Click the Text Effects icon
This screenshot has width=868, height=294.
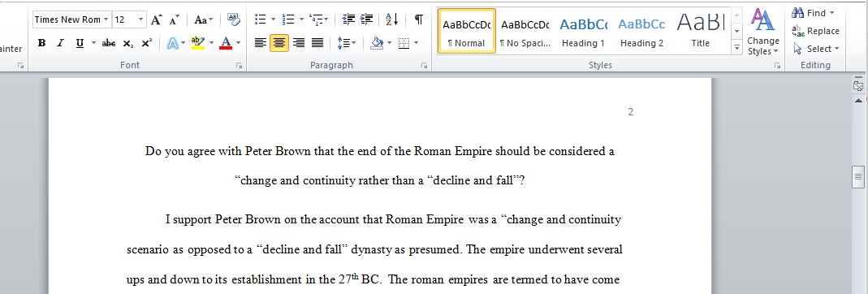pyautogui.click(x=173, y=42)
